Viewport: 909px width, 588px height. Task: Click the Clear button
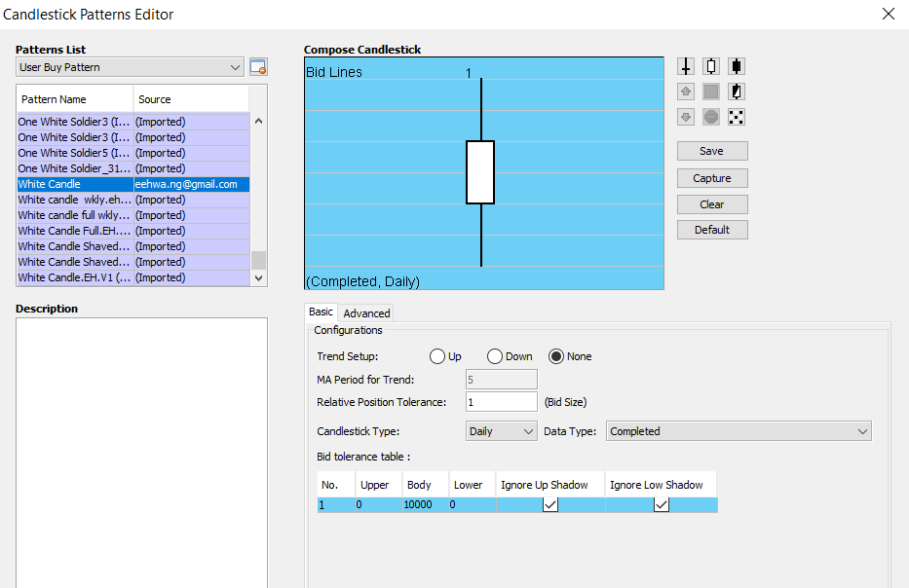point(712,203)
